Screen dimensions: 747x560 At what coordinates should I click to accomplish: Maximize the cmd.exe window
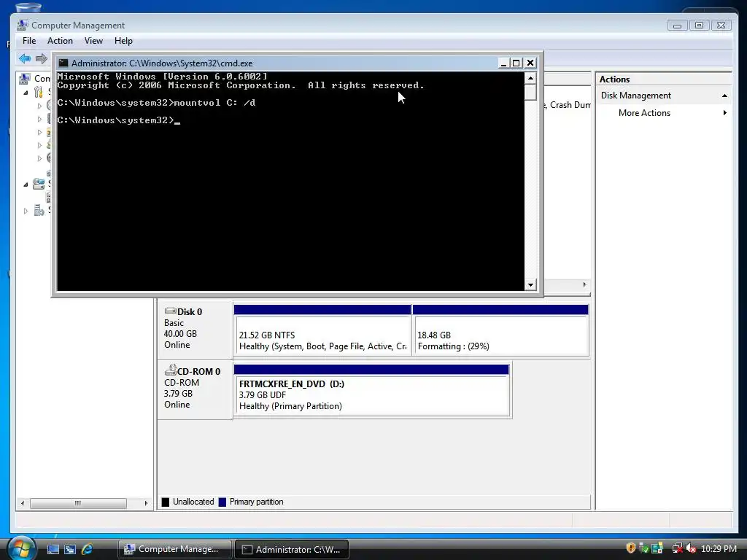point(516,63)
